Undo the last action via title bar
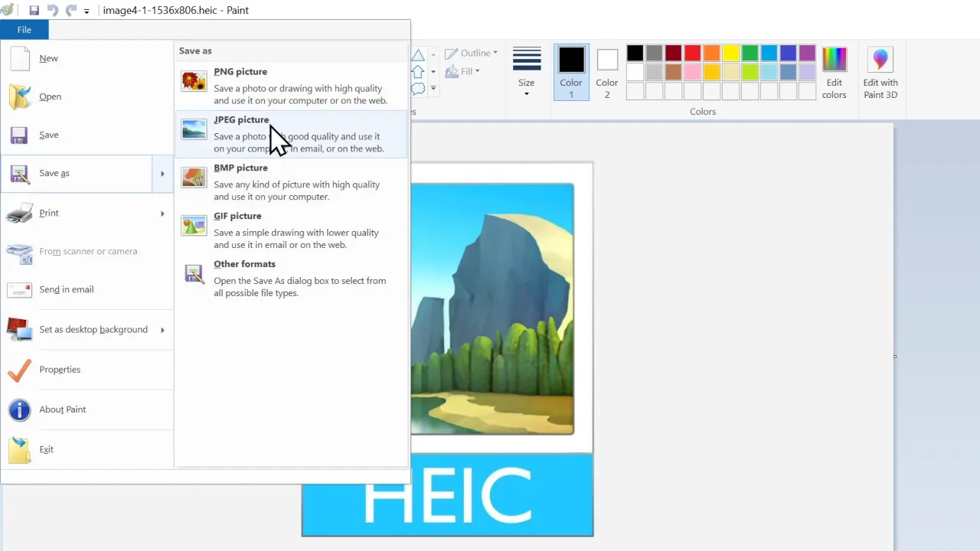 [53, 11]
